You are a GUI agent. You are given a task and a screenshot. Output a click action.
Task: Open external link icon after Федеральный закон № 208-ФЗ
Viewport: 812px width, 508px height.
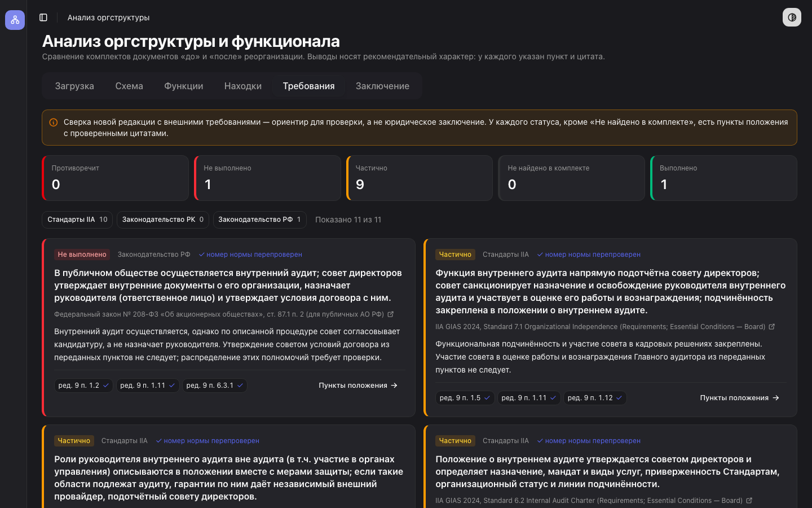coord(390,314)
